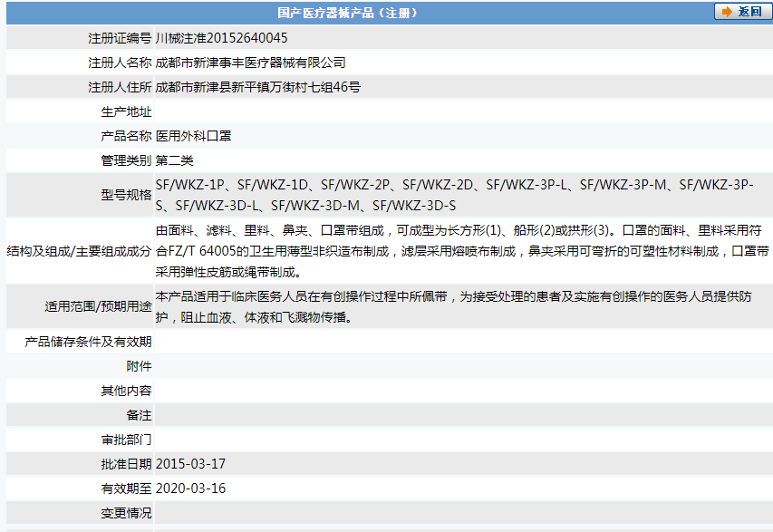Click the 型号规格 label
This screenshot has width=773, height=532.
[x=126, y=195]
